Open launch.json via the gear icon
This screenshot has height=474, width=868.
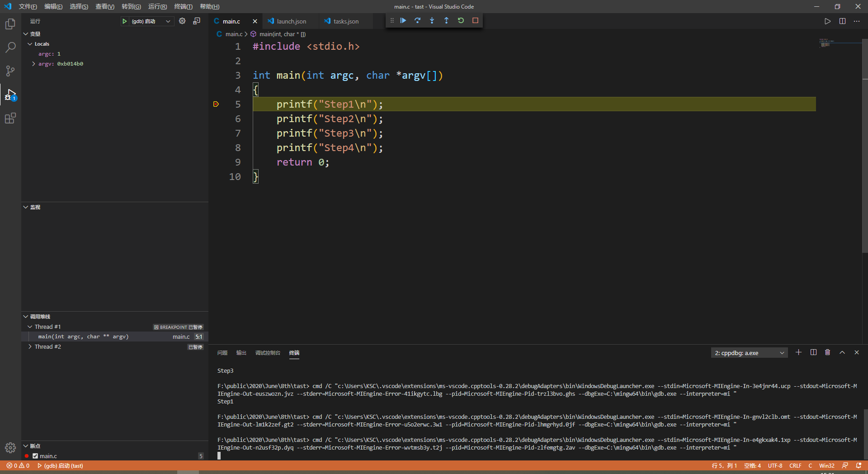pyautogui.click(x=182, y=21)
